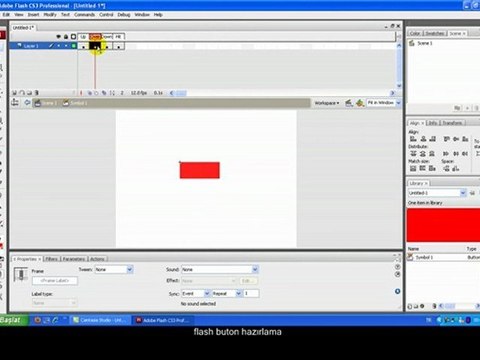Click the align left edge icon

pos(413,139)
